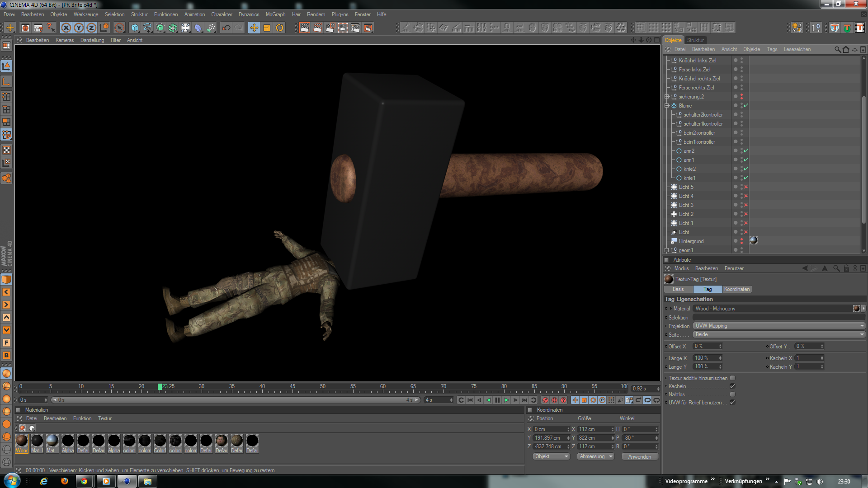Select the Wood material swatch
This screenshot has height=488, width=868.
22,443
